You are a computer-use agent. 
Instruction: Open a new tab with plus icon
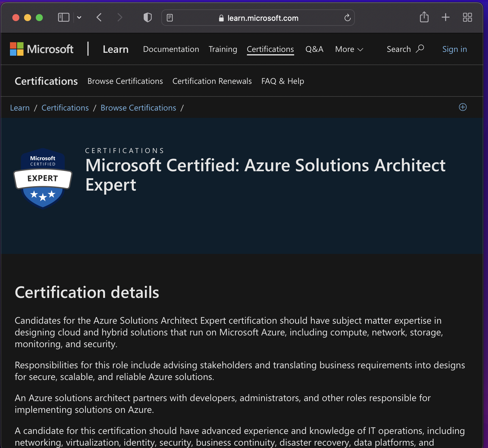[x=445, y=17]
